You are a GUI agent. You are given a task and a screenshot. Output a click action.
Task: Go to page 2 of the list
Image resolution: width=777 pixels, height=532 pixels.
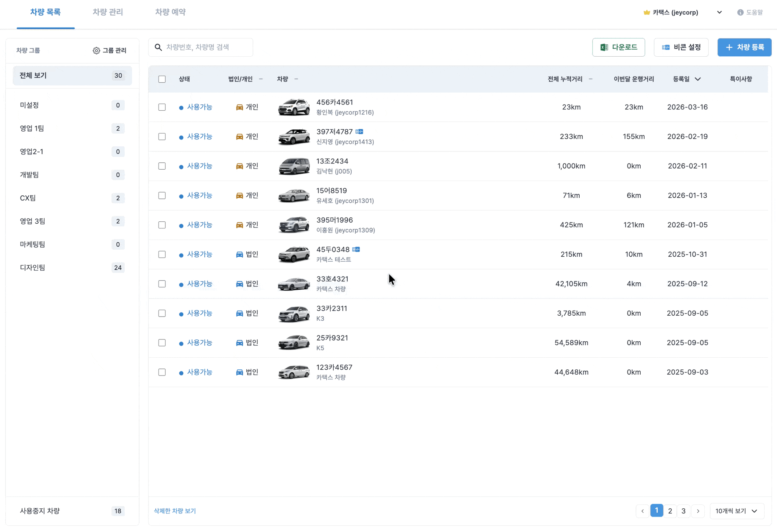click(670, 511)
